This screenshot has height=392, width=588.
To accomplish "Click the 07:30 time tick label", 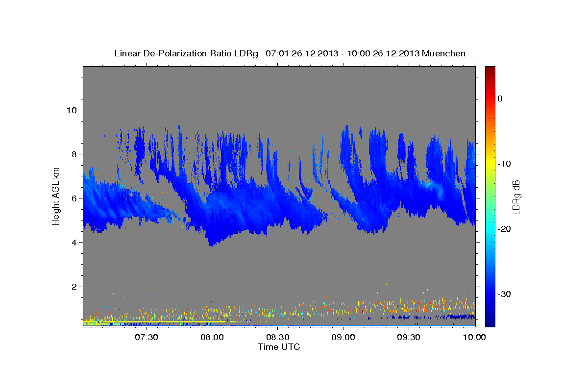I will (147, 338).
